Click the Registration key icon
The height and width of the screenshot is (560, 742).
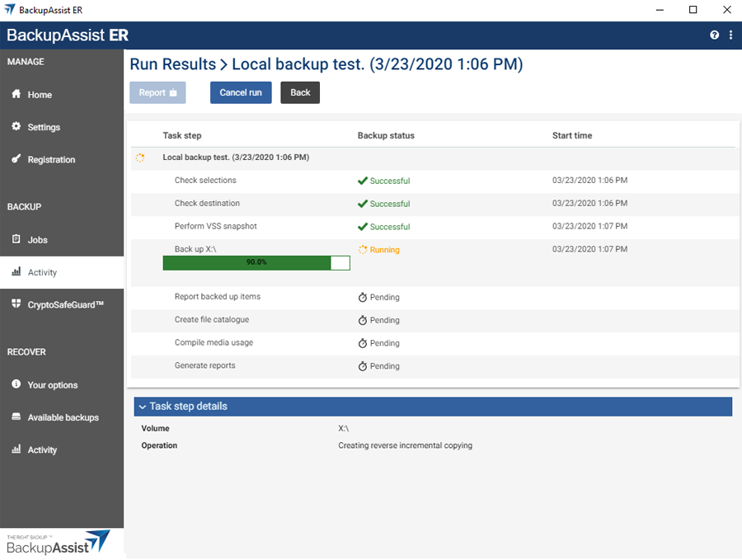click(16, 158)
